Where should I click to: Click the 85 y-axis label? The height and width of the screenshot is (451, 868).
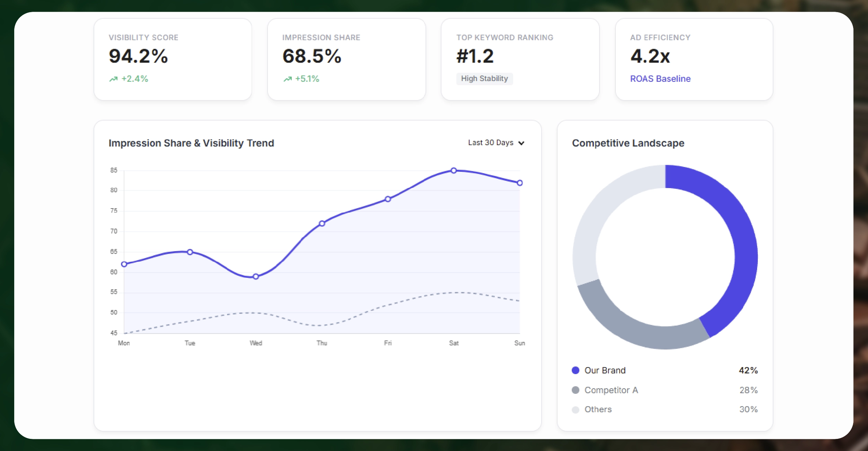point(114,170)
